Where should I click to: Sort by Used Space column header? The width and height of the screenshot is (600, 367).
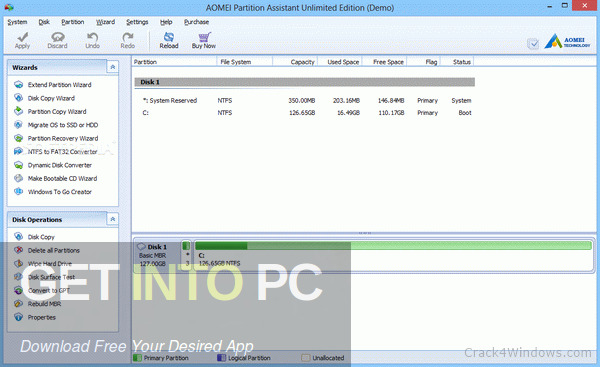point(339,62)
